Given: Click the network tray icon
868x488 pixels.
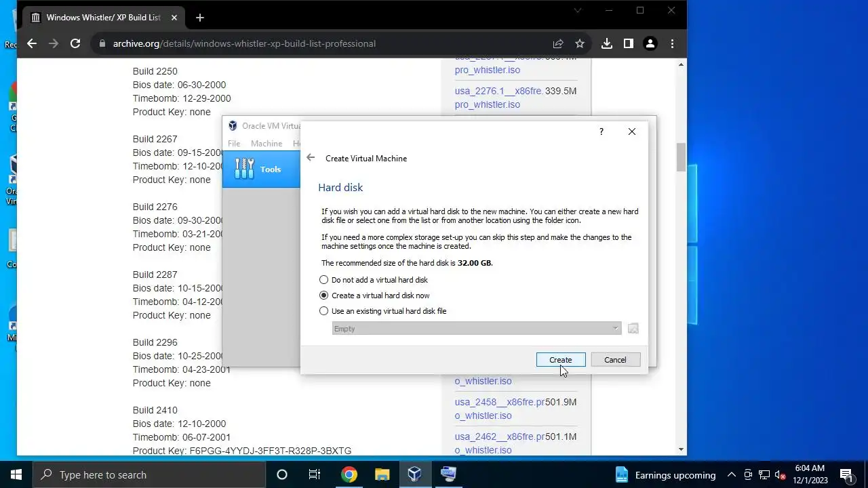Looking at the screenshot, I should pos(764,474).
